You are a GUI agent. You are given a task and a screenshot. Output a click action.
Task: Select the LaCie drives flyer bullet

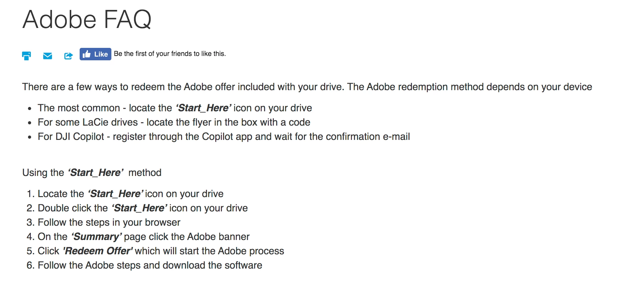click(174, 122)
